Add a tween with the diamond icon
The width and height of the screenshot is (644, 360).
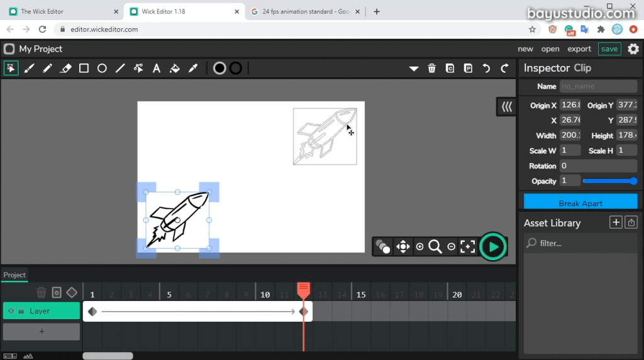(72, 293)
